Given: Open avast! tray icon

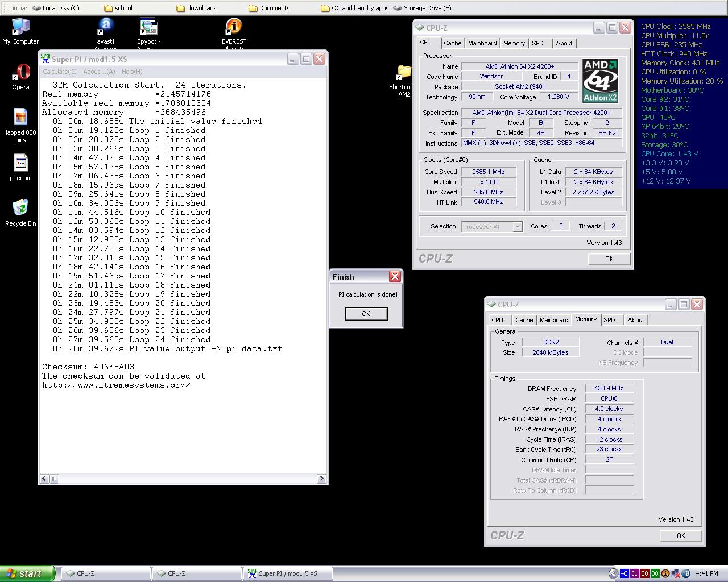Looking at the screenshot, I should click(x=686, y=573).
